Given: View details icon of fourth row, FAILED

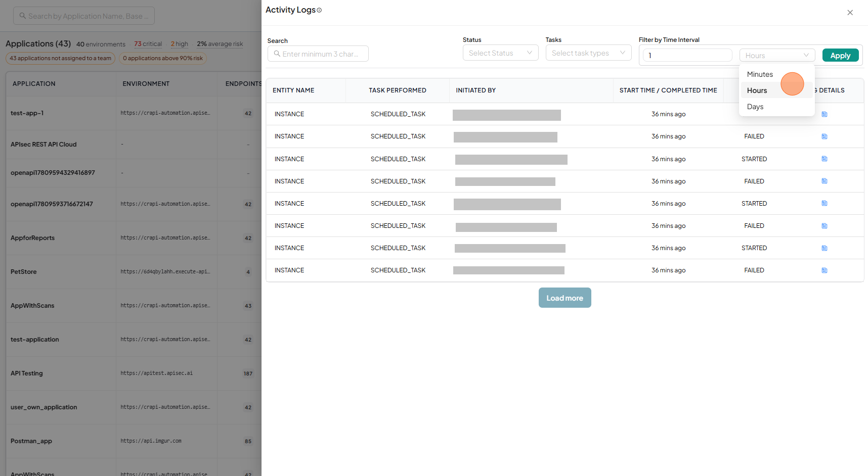Looking at the screenshot, I should 824,181.
